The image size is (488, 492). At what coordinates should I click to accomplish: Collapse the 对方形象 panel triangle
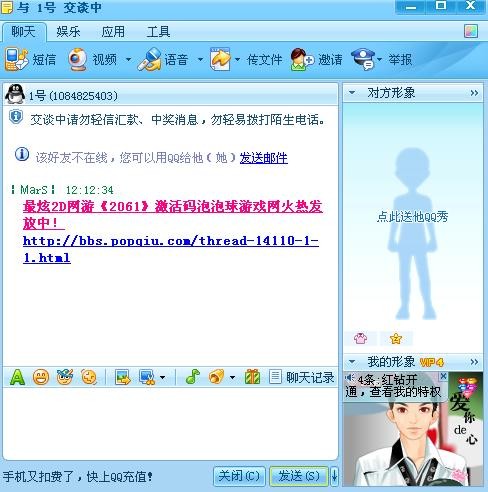[352, 93]
